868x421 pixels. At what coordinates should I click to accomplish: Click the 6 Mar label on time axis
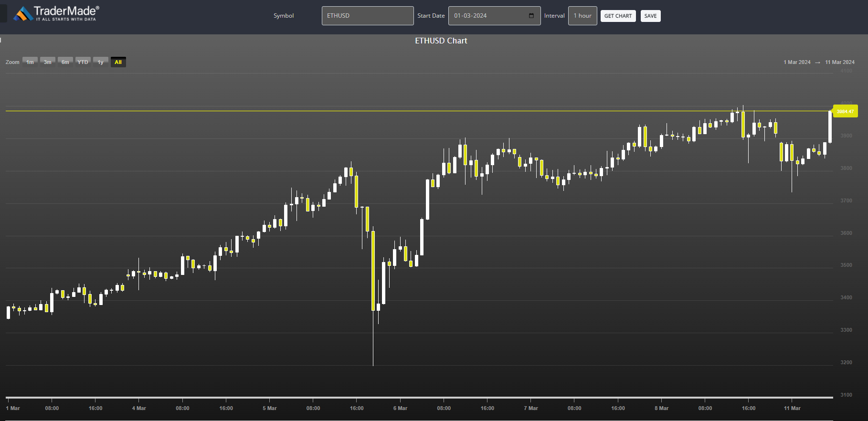400,408
